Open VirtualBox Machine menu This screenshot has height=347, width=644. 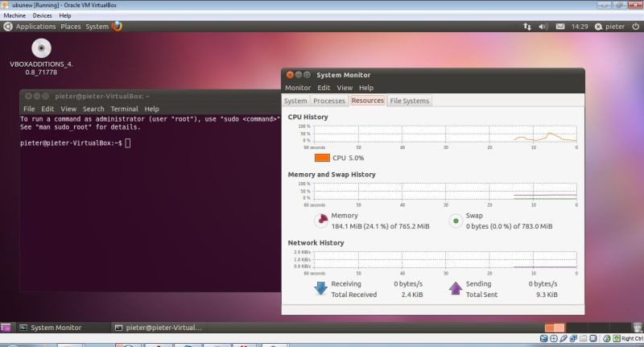14,15
